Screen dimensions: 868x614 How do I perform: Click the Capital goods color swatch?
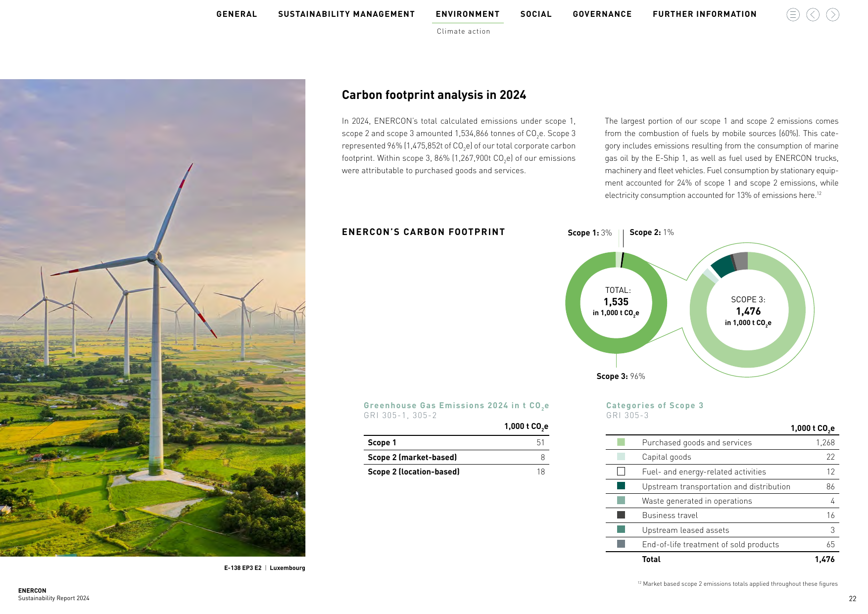click(621, 457)
